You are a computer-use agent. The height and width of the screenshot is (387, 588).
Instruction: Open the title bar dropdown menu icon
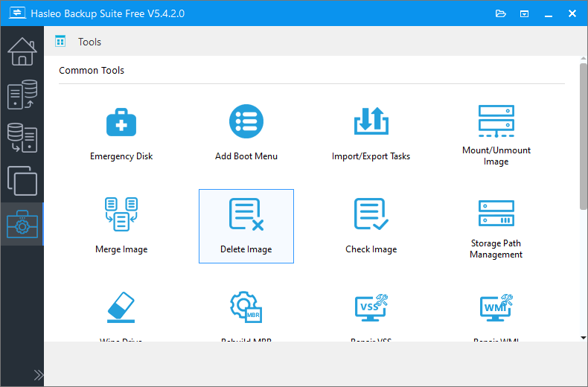524,14
